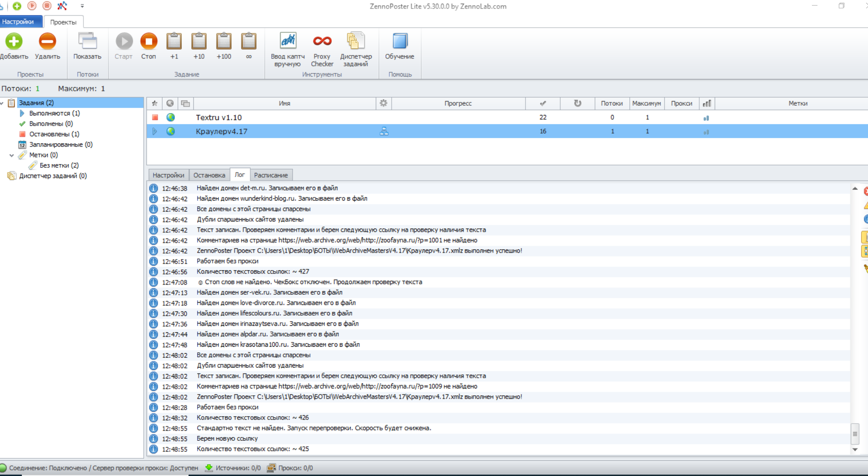Open the Proxy Checker tool

tap(322, 42)
